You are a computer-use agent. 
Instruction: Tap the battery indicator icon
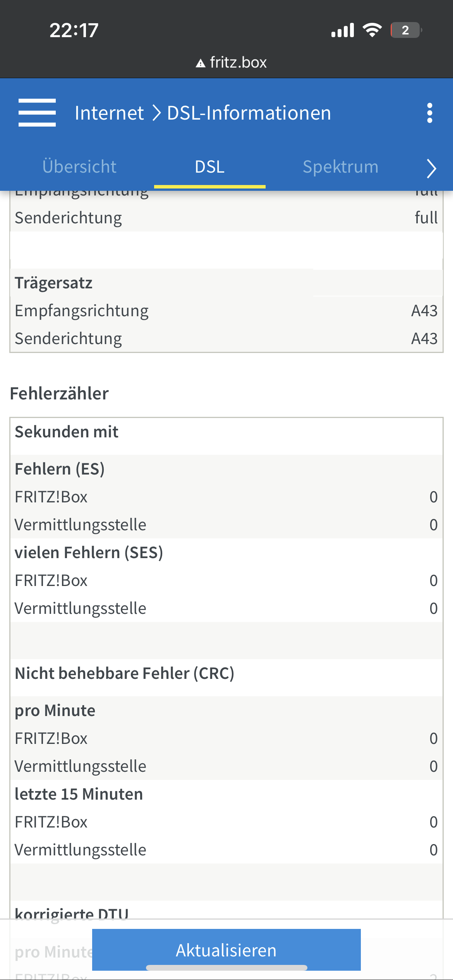pyautogui.click(x=405, y=30)
